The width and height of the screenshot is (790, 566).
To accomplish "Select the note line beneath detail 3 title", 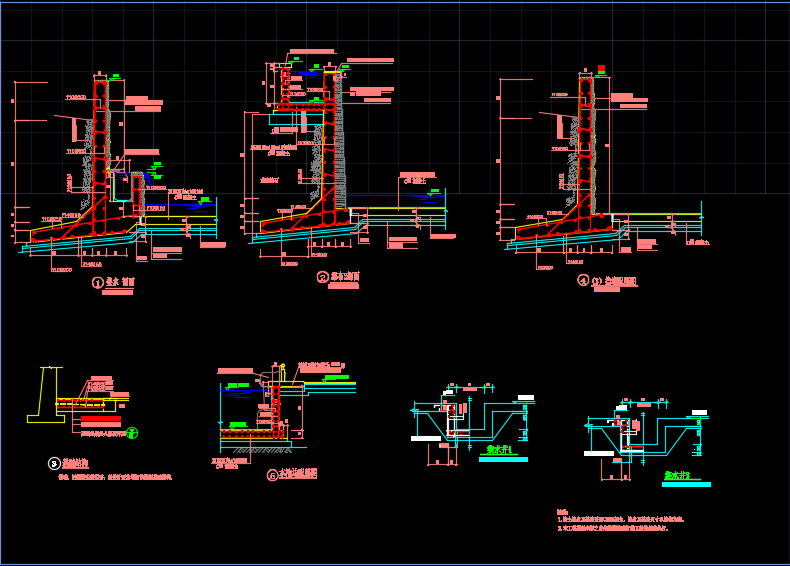I will (x=115, y=477).
